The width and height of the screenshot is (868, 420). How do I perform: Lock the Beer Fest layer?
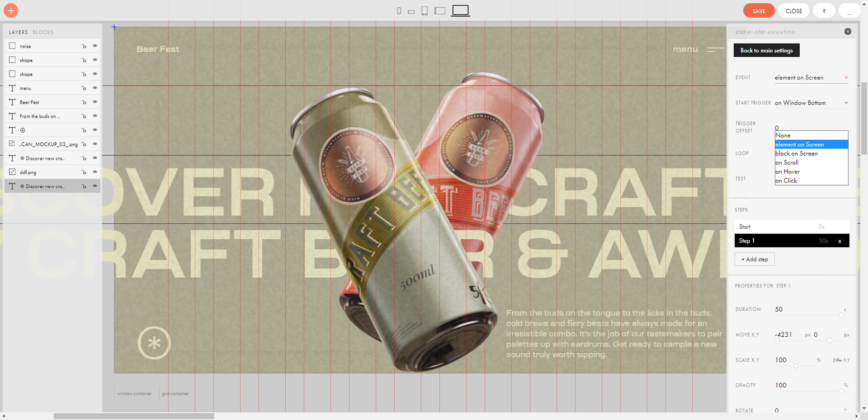[84, 102]
